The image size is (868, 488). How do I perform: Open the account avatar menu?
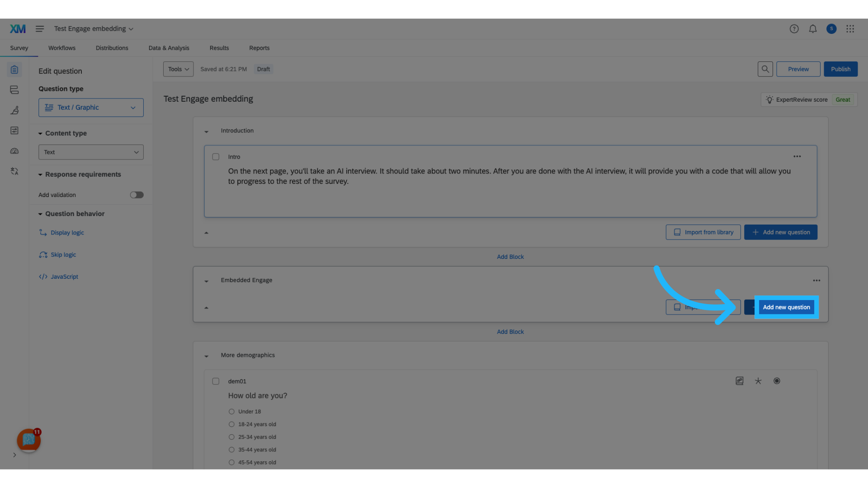point(831,29)
